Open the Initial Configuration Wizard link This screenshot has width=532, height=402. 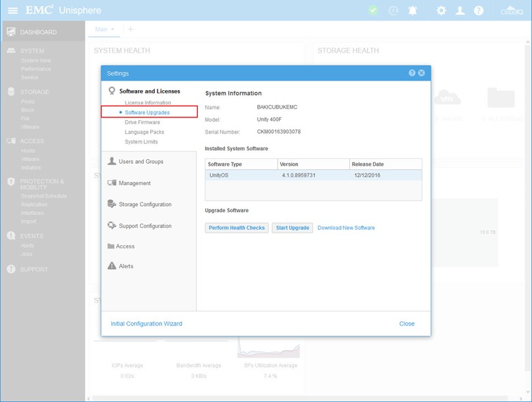146,324
